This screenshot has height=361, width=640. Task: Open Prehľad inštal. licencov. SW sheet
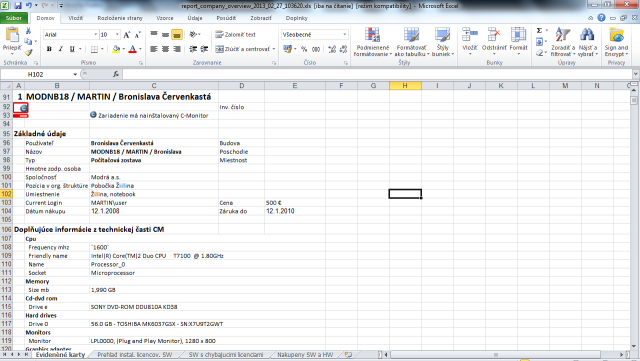(x=134, y=355)
